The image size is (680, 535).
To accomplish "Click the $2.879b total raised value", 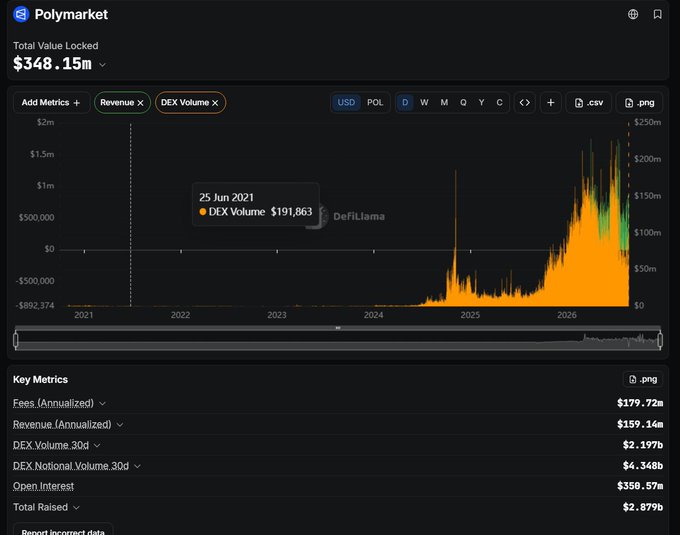I will 643,507.
